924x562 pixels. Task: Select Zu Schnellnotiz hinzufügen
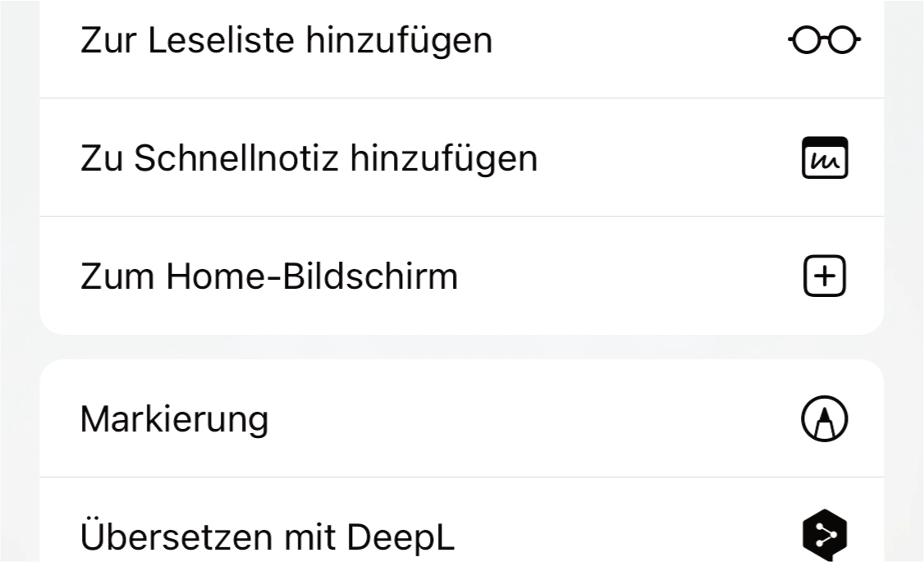(309, 157)
